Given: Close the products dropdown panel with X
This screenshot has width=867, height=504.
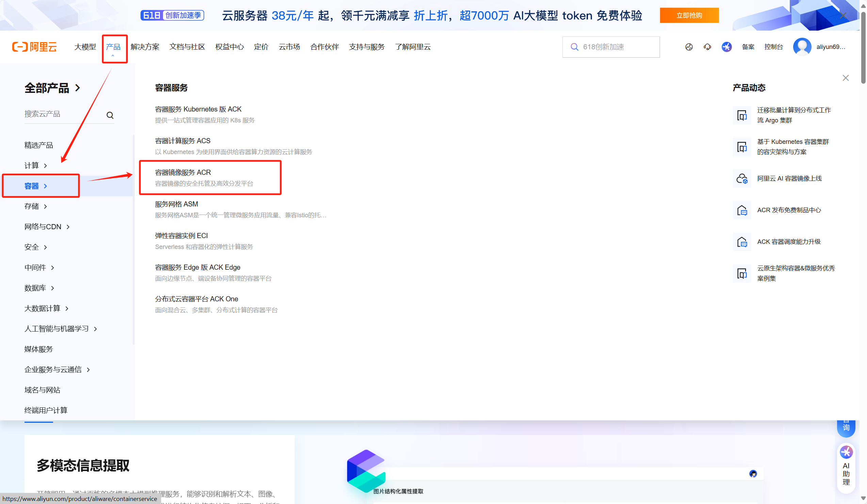Looking at the screenshot, I should coord(846,78).
